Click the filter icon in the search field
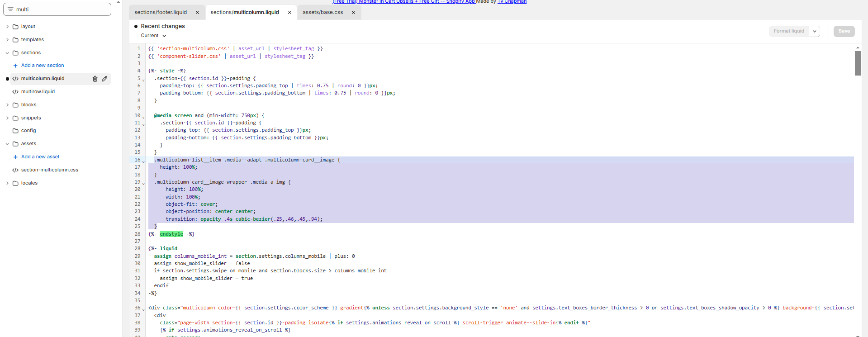The width and height of the screenshot is (868, 337). [x=10, y=9]
